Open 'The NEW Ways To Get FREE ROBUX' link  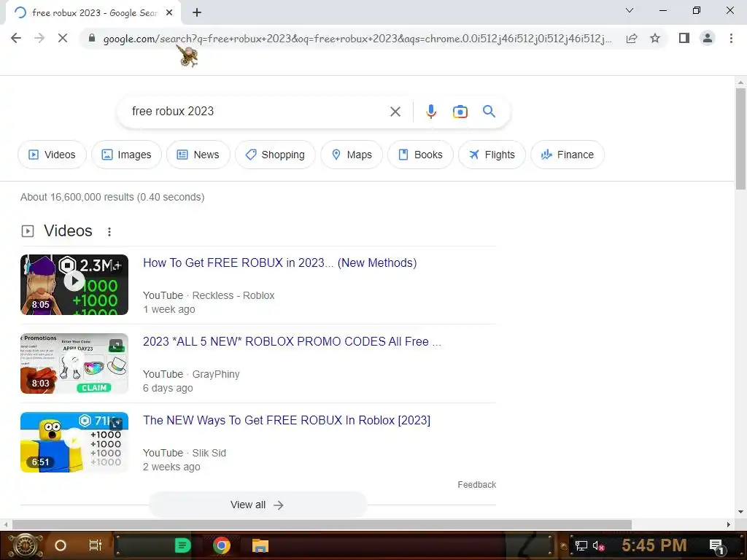(x=286, y=420)
